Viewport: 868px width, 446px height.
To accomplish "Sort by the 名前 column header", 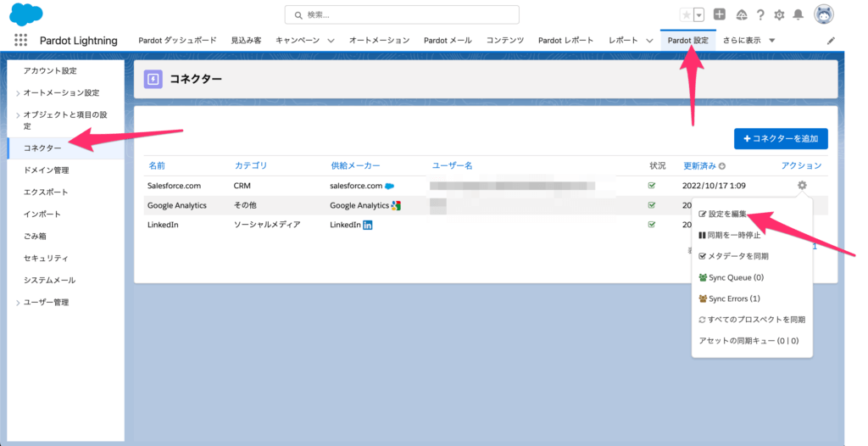I will point(157,165).
